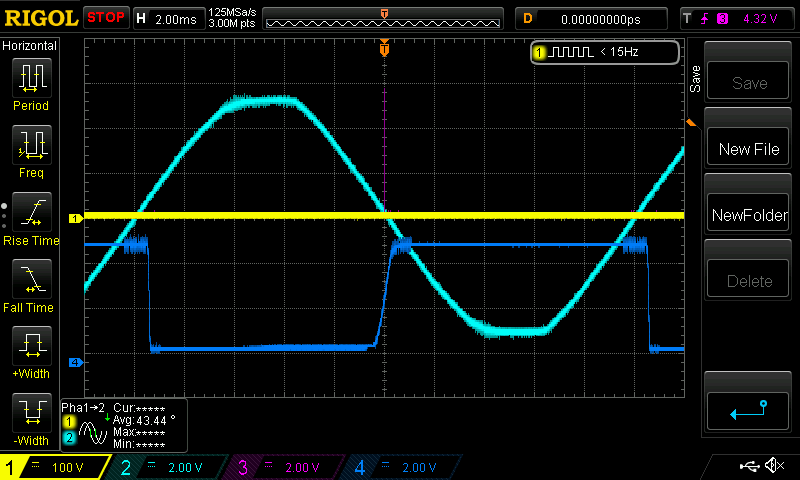The image size is (800, 480).
Task: Toggle channel 1 at 100 V
Action: [55, 467]
